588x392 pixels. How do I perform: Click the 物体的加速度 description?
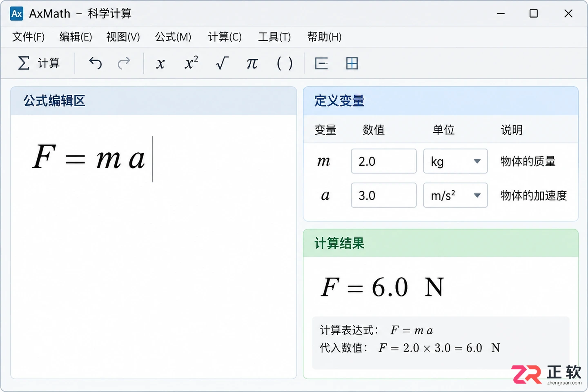tap(534, 195)
